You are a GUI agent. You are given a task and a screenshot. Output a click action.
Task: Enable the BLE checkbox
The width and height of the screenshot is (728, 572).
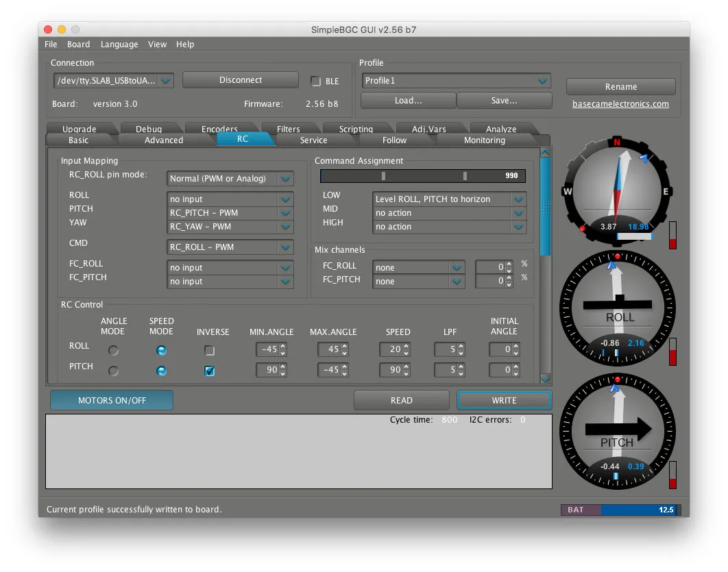[316, 81]
